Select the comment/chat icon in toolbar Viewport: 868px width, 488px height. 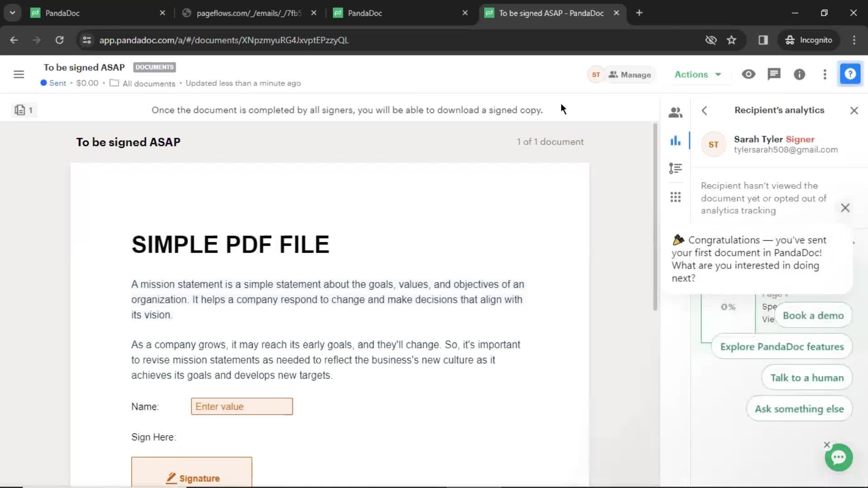click(x=774, y=75)
